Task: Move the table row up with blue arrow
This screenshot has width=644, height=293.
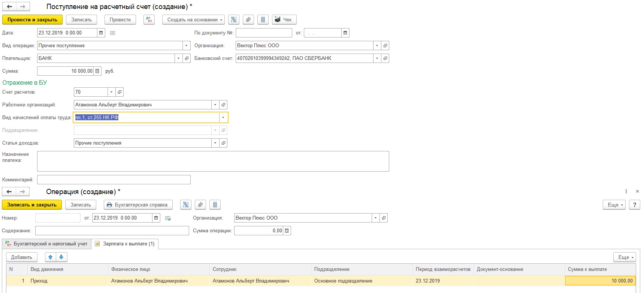Action: click(x=51, y=257)
